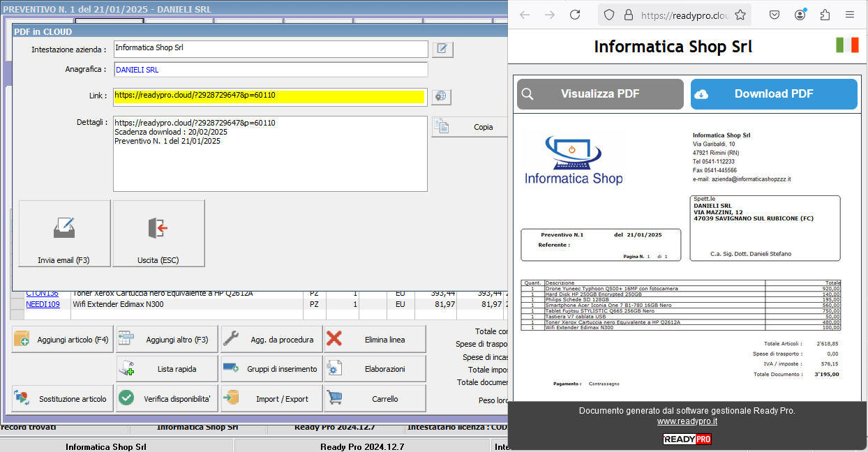Click the Anagrafica field with DANIELI SRL
Viewport: 868px width, 452px height.
(270, 70)
